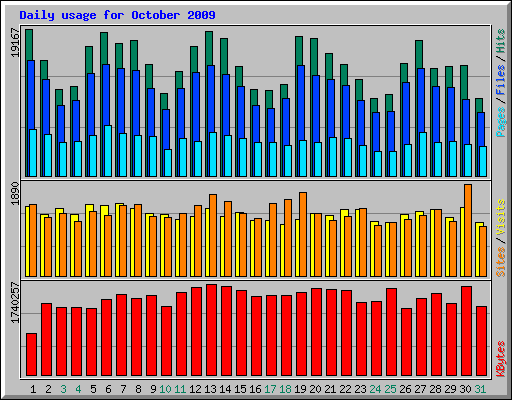Select the red KBytes bar for day 13
Screen dimensions: 512x400
coord(211,330)
